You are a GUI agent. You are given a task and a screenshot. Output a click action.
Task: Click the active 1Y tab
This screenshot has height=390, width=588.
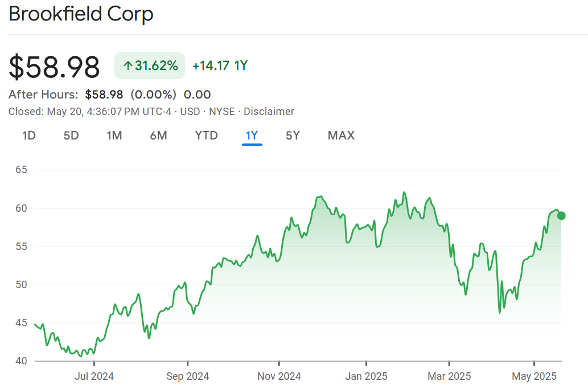252,136
